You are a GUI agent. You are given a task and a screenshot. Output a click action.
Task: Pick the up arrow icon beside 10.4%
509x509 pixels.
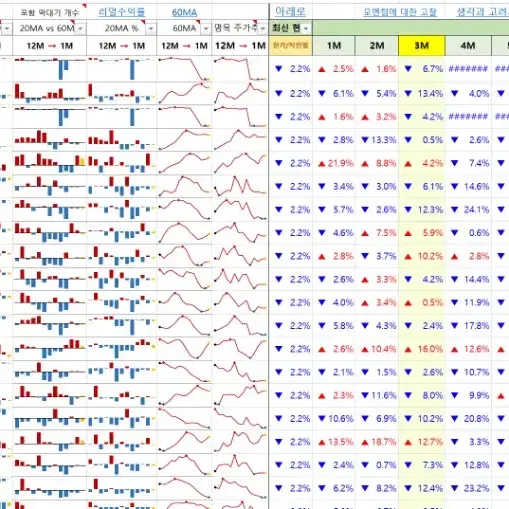(365, 350)
